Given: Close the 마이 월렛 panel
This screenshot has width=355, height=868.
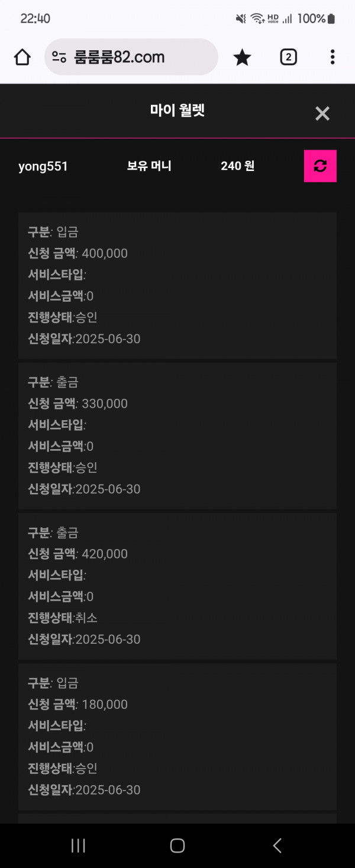Looking at the screenshot, I should point(322,114).
